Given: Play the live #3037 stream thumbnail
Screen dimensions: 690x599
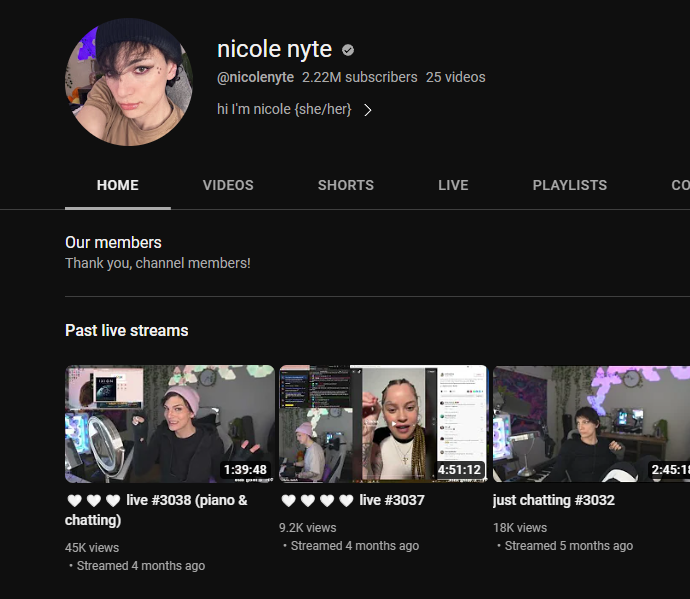Looking at the screenshot, I should (x=384, y=424).
